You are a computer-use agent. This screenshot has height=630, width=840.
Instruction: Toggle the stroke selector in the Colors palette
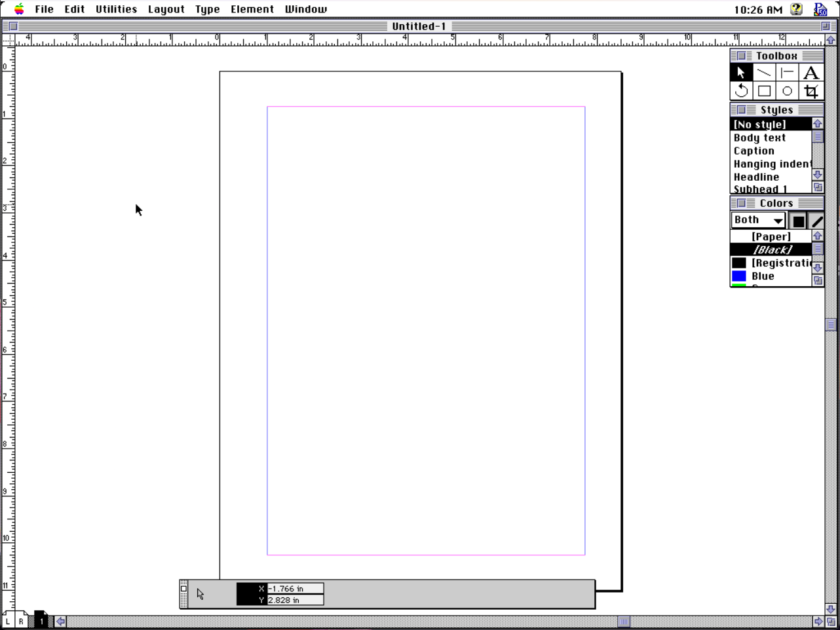tap(816, 220)
